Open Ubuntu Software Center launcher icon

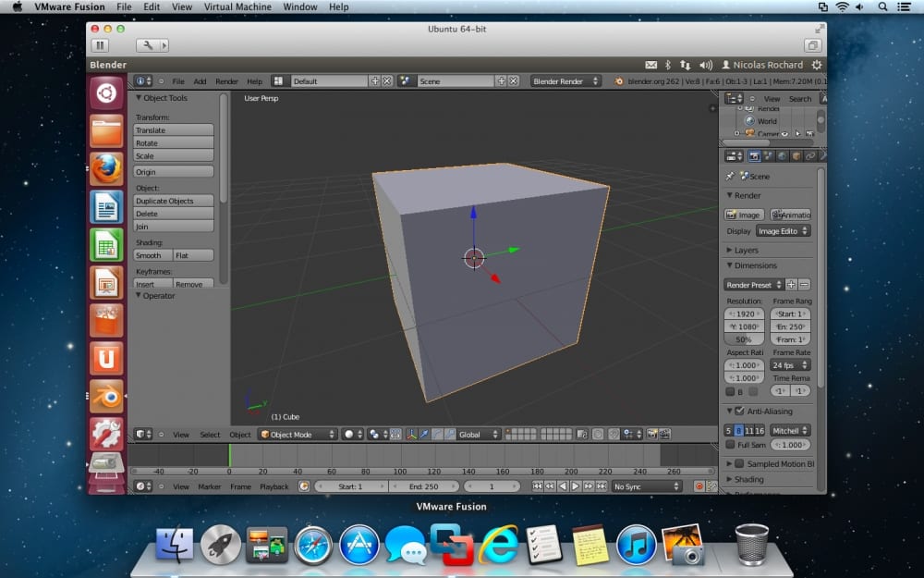tap(106, 320)
